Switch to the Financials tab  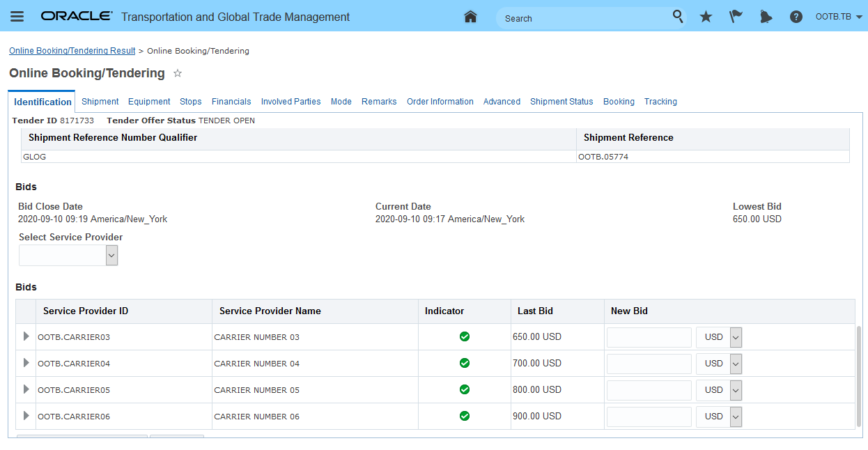[231, 102]
